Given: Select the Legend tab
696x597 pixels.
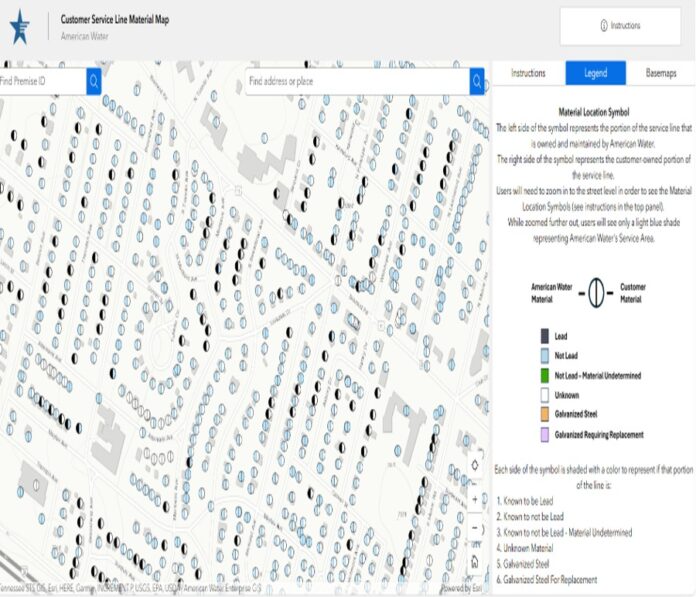Looking at the screenshot, I should coord(596,73).
